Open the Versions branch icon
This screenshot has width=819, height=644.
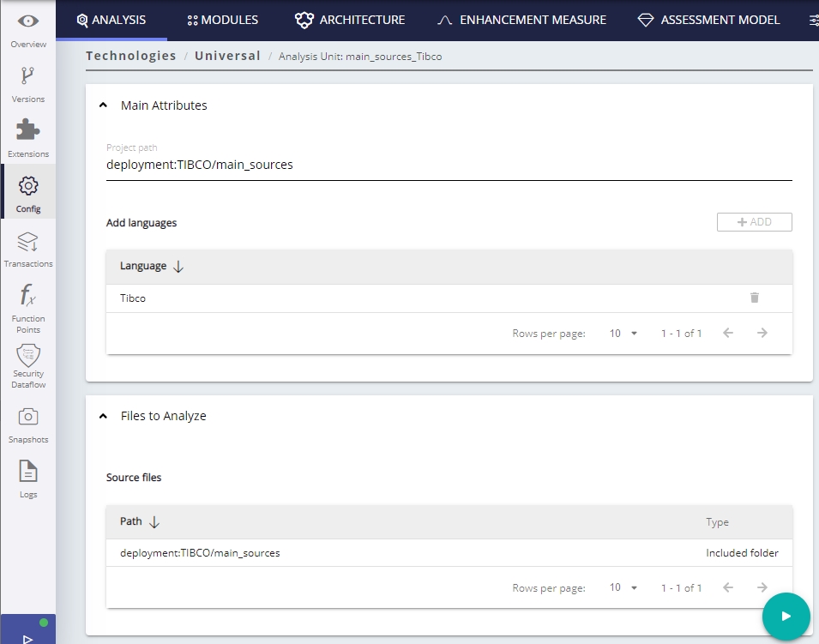(27, 76)
